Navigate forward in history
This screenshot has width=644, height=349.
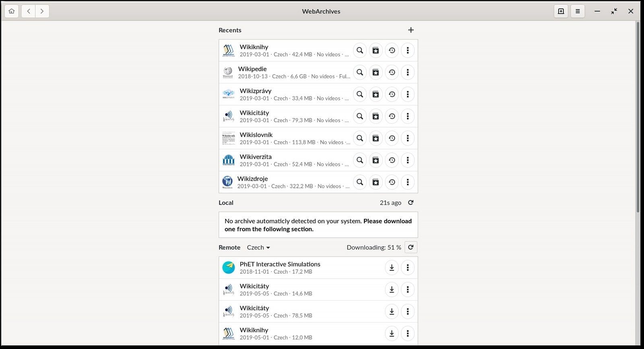coord(42,11)
